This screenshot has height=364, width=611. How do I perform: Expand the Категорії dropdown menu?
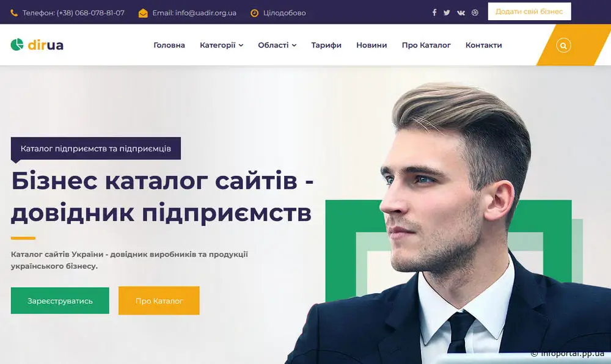click(221, 45)
